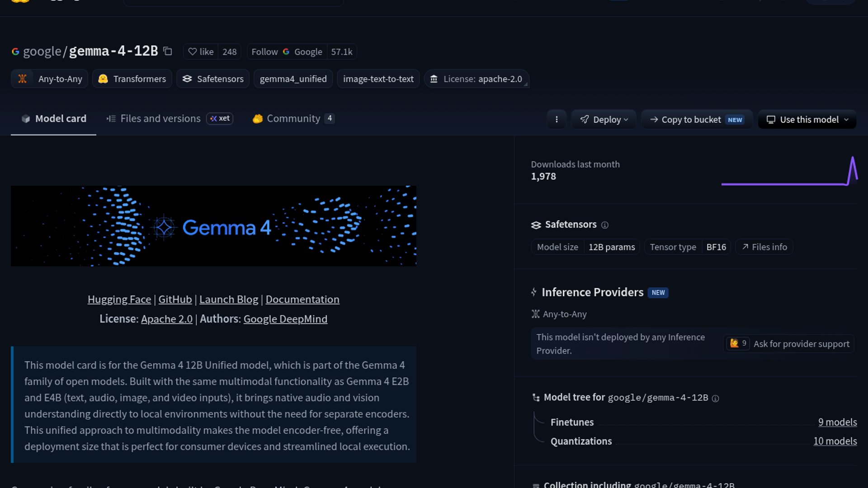Open the Community tab

tap(293, 119)
